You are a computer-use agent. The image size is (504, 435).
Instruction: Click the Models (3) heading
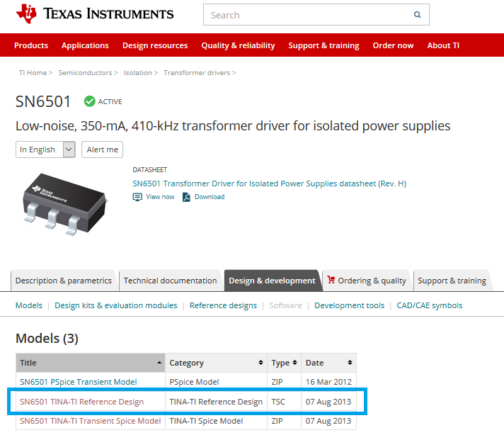pyautogui.click(x=47, y=339)
